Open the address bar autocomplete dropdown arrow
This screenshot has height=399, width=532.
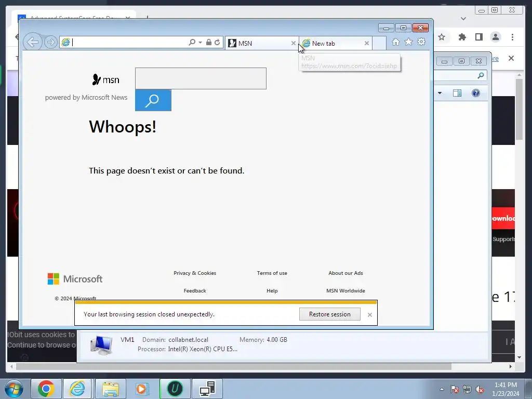(200, 43)
